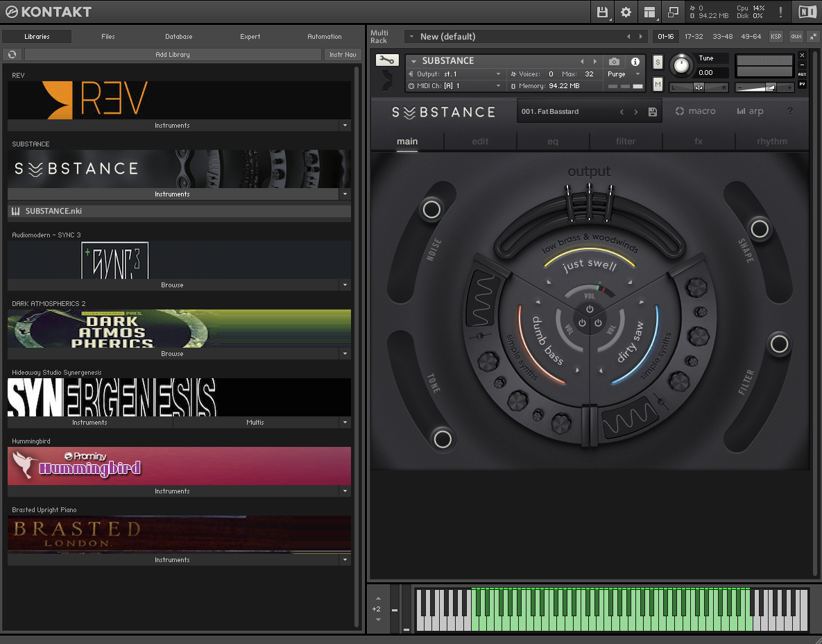This screenshot has height=644, width=822.
Task: Toggle the browser panel layout icon
Action: click(649, 12)
